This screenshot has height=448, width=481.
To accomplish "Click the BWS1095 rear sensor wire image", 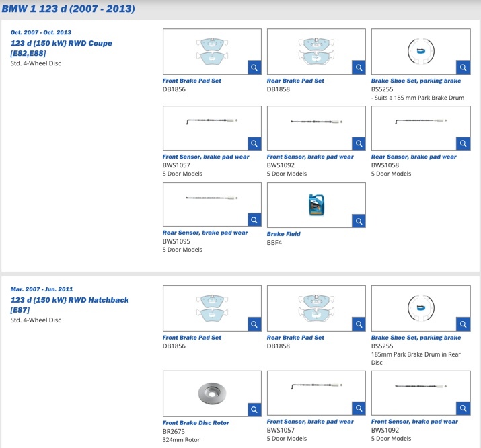I will [x=212, y=198].
